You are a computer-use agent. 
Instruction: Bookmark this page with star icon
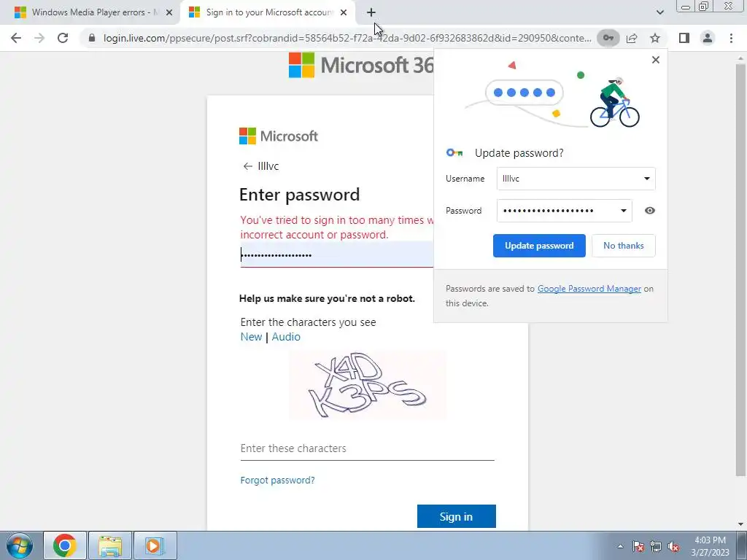pos(655,38)
